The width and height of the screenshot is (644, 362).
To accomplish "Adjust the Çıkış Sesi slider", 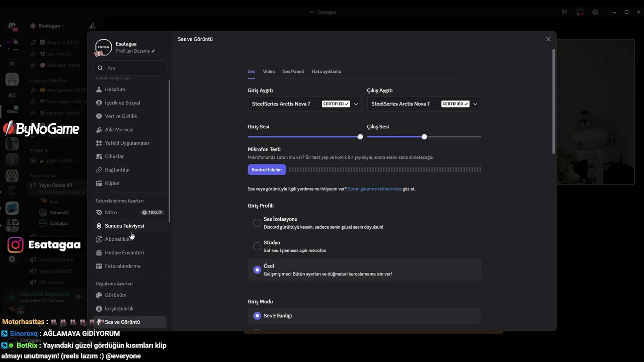I will click(424, 137).
